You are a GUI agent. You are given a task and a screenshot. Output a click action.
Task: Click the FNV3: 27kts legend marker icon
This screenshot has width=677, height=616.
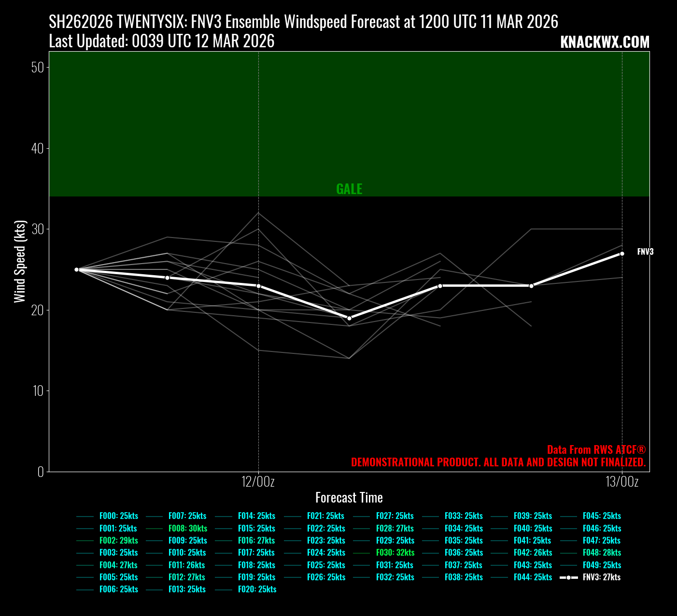click(569, 577)
